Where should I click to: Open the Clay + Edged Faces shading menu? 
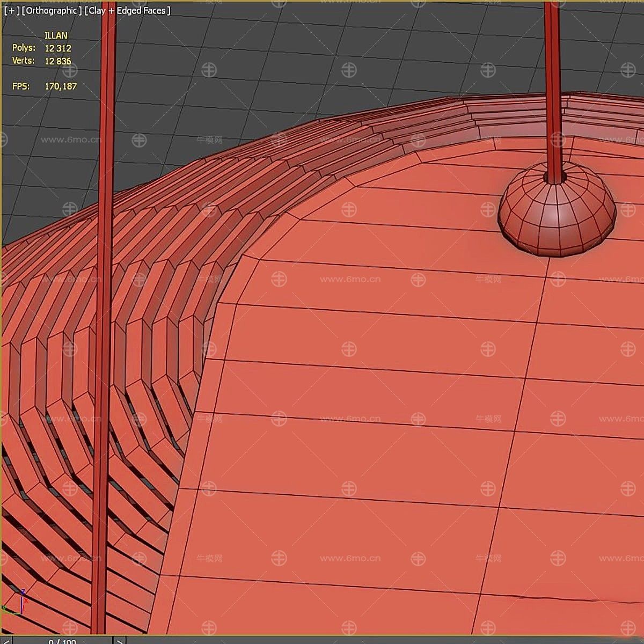(128, 11)
